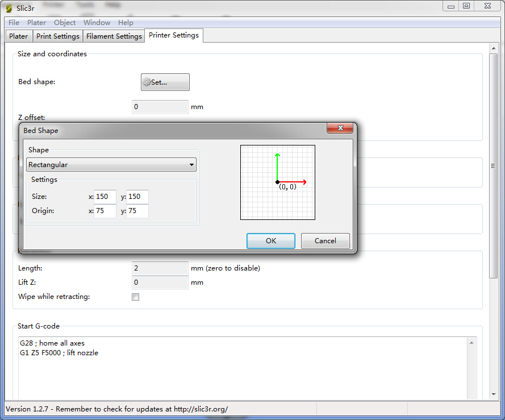
Task: Click the Origin y field showing 75
Action: tap(137, 211)
